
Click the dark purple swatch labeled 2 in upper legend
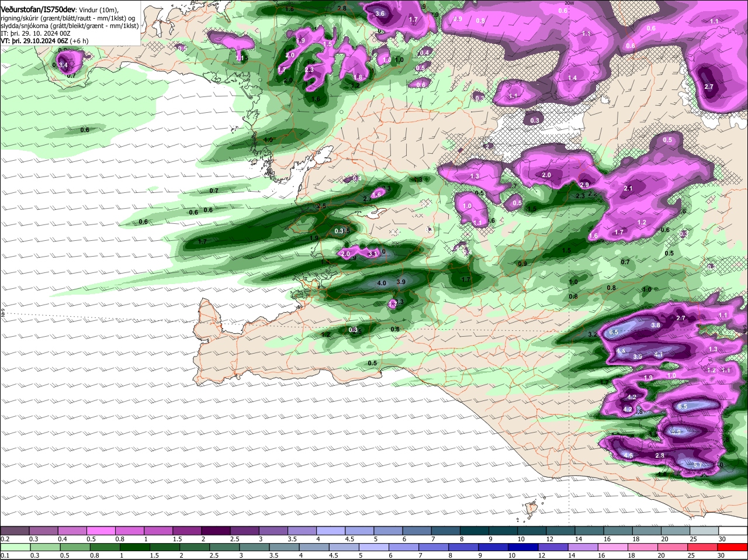[x=216, y=530]
